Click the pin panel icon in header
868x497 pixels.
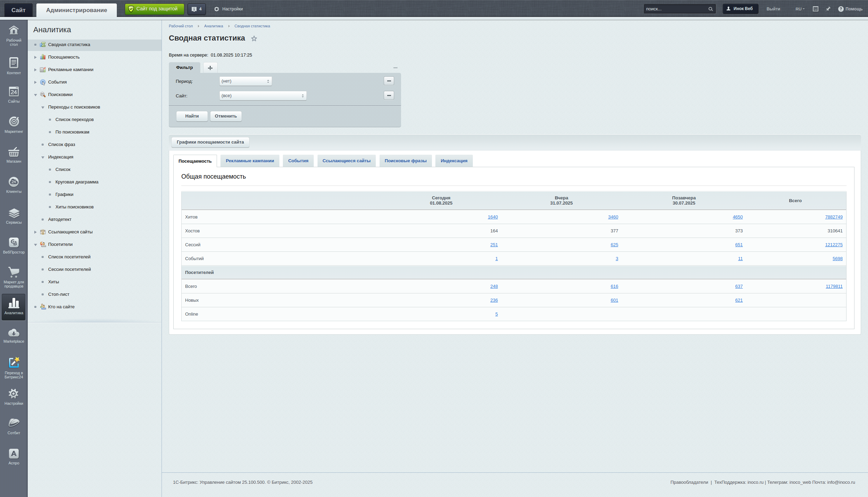coord(828,9)
